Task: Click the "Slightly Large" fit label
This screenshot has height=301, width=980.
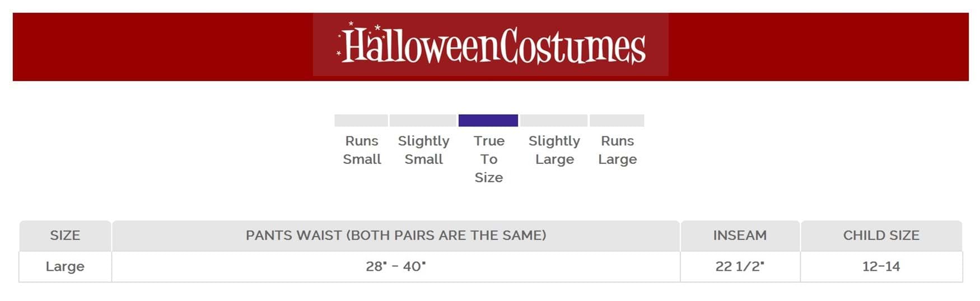Action: click(x=554, y=150)
